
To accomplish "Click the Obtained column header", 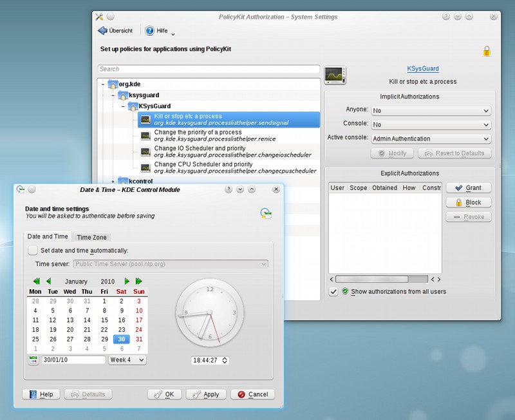I will coord(384,187).
